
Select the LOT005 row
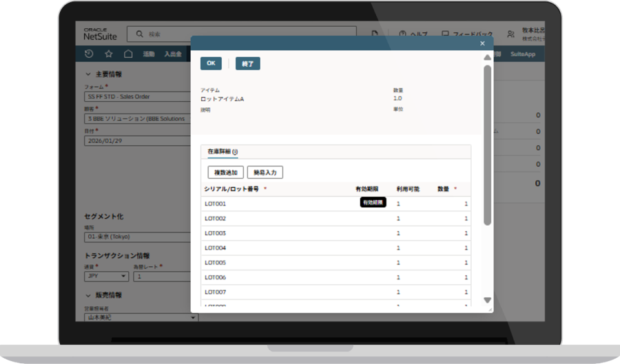point(335,263)
